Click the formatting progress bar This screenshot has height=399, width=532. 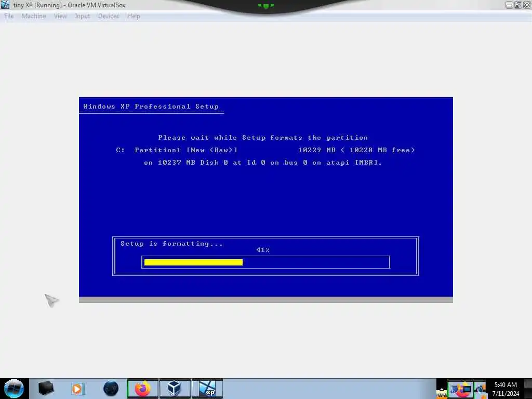point(265,262)
